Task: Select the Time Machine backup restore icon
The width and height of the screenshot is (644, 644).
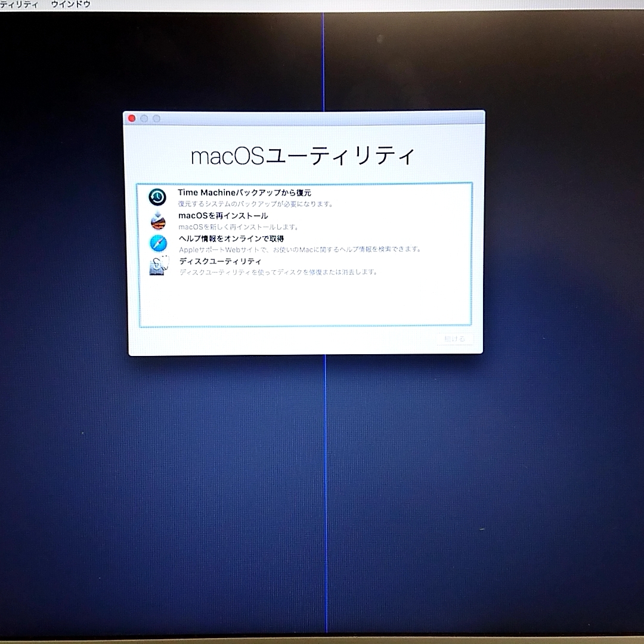Action: 157,197
